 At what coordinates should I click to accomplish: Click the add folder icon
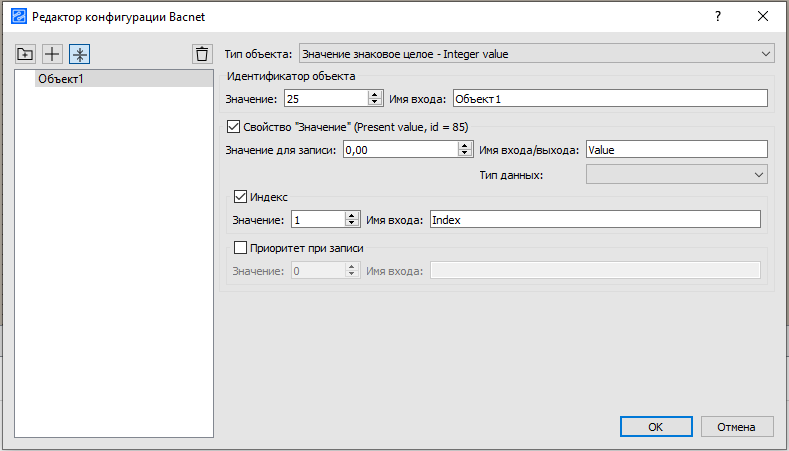(x=25, y=54)
